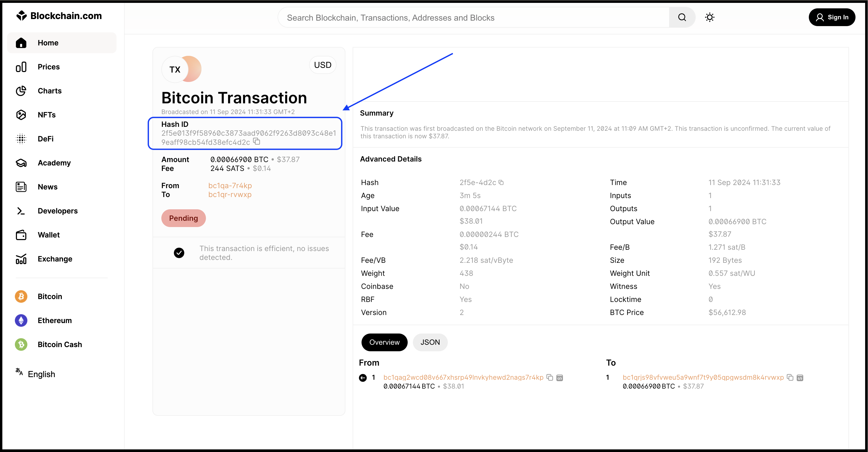Open the USD currency selector

tap(322, 65)
